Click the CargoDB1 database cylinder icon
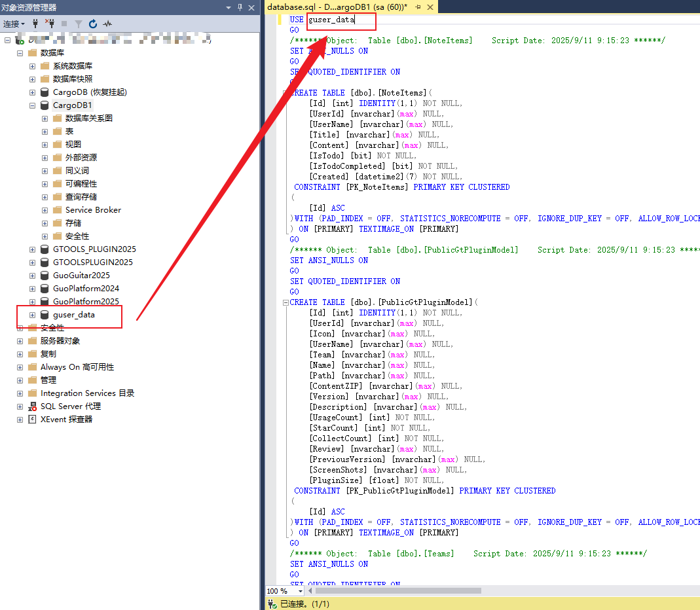 (45, 105)
